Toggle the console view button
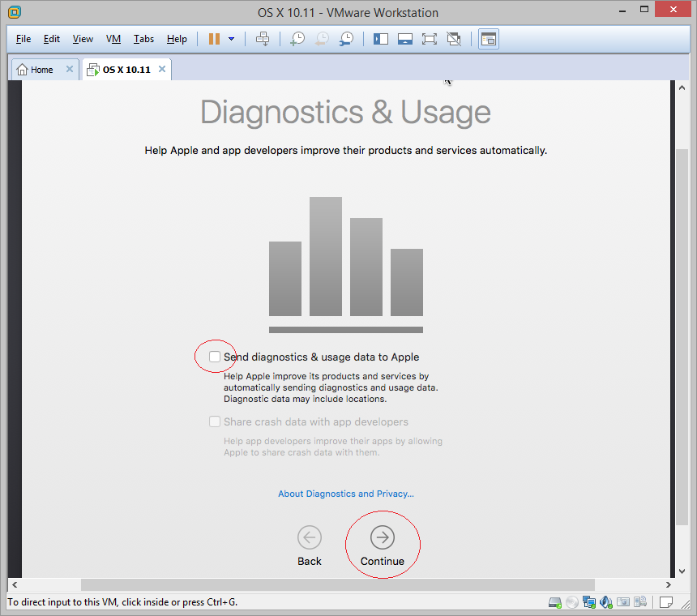The height and width of the screenshot is (616, 697). 489,39
